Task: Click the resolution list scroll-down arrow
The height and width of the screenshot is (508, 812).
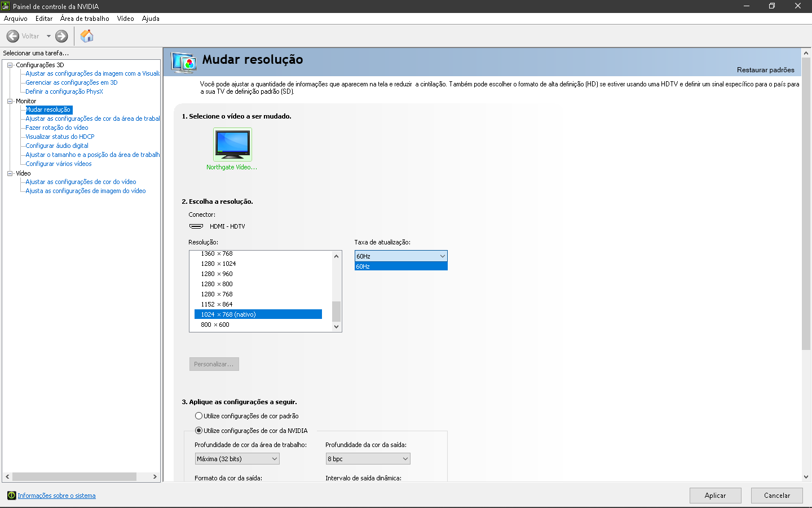Action: 336,326
